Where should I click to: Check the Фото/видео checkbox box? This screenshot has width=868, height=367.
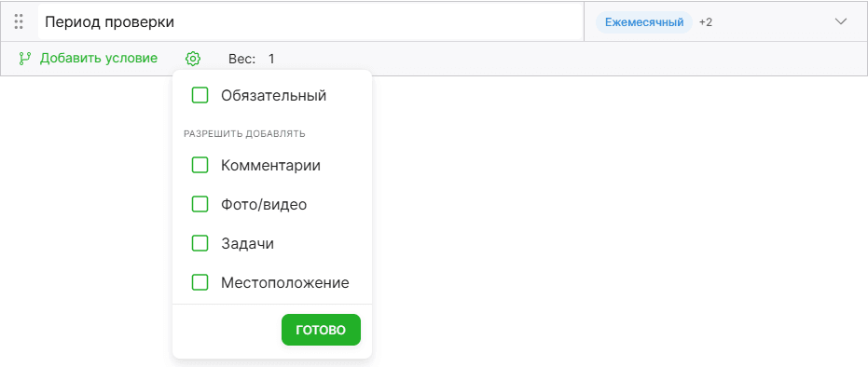pyautogui.click(x=200, y=205)
